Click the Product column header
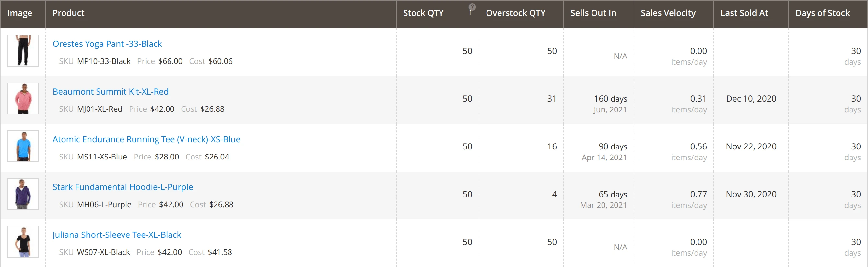The image size is (868, 267). [68, 13]
